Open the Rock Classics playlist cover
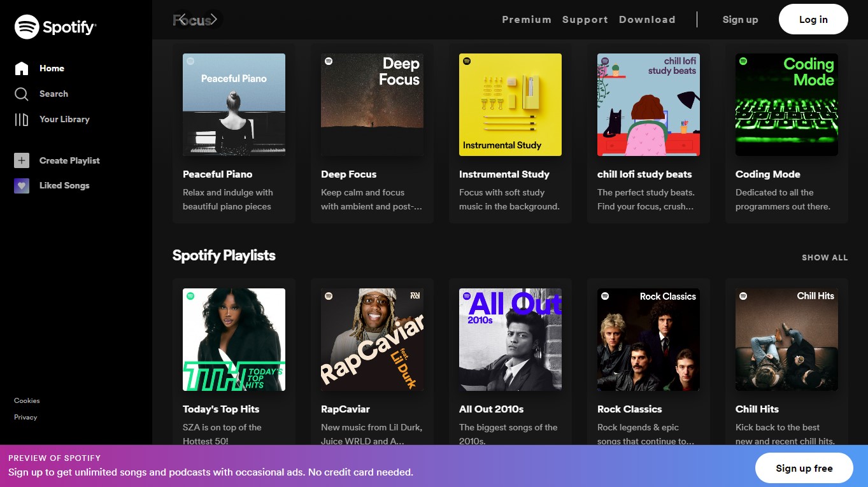Viewport: 868px width, 487px height. click(x=648, y=339)
